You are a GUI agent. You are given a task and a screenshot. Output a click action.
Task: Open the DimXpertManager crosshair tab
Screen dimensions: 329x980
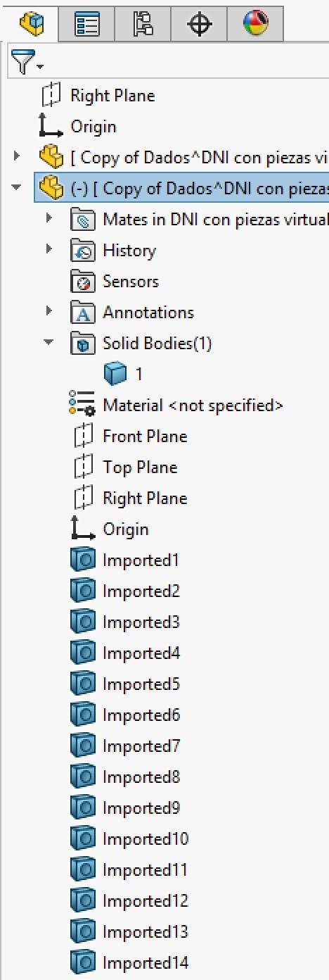(200, 23)
